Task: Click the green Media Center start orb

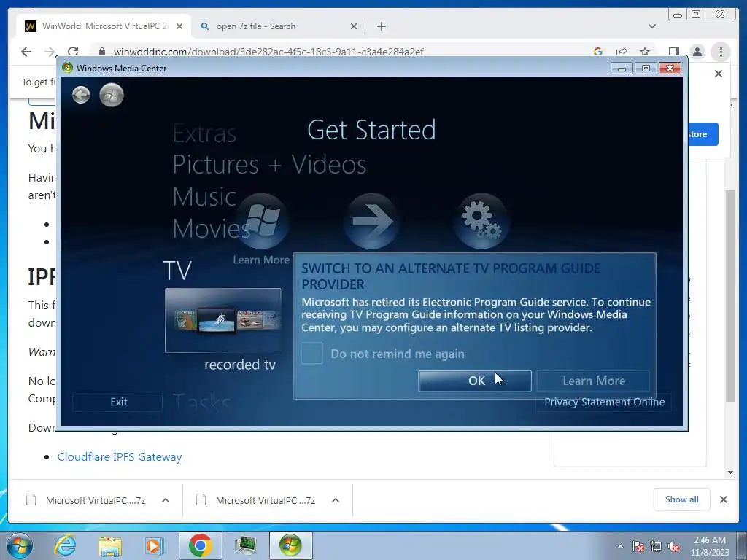Action: pyautogui.click(x=112, y=95)
